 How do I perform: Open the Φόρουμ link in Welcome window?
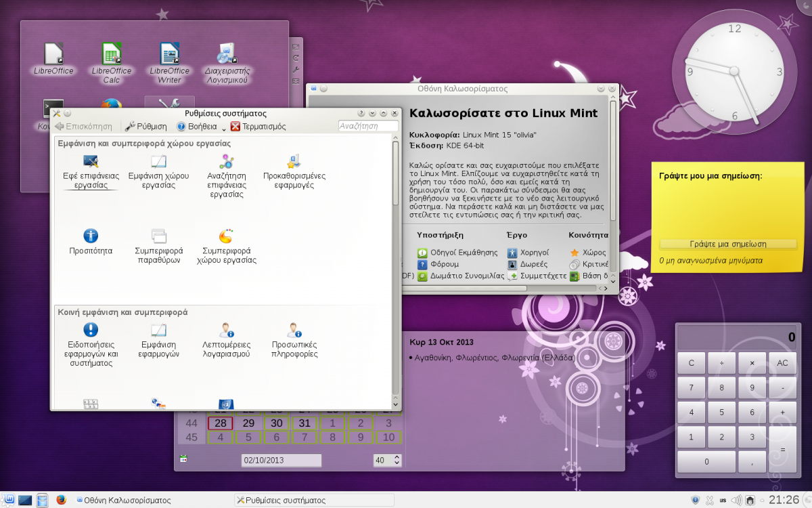click(438, 264)
